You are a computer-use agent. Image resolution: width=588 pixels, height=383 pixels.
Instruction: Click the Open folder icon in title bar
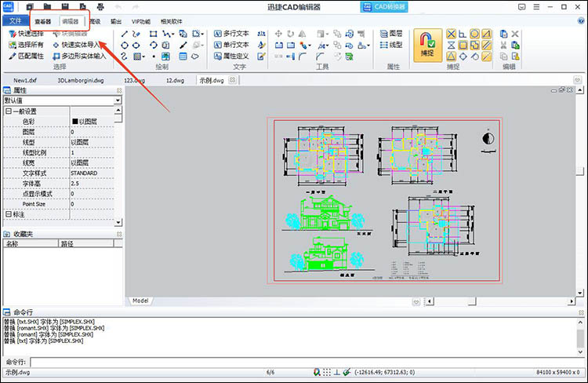(47, 7)
